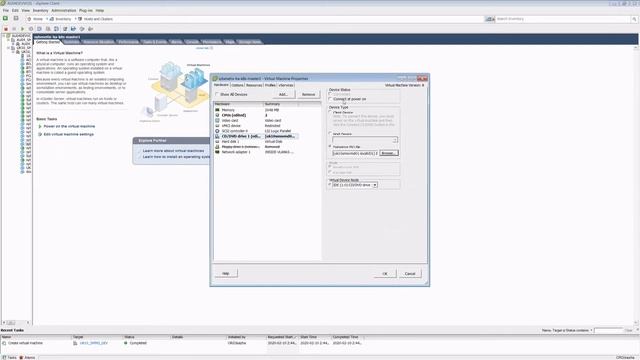The image size is (640, 360).
Task: Collapse the root vCenter tree node
Action: 4,36
